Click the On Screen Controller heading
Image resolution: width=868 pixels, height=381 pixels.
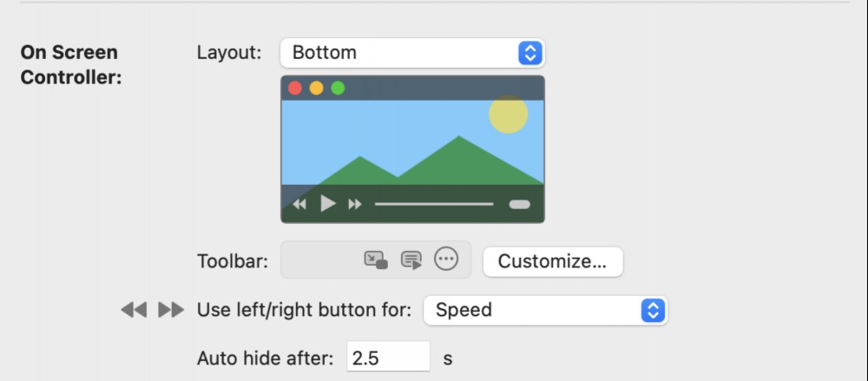tap(71, 65)
